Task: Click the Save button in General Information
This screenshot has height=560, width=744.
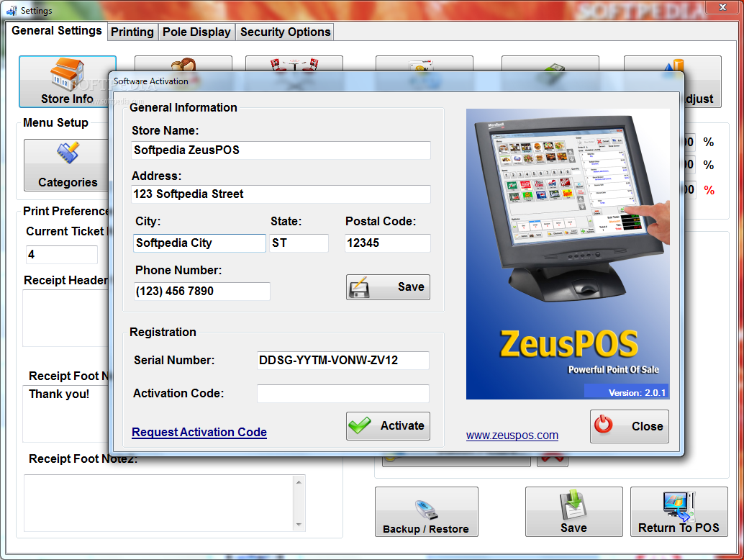Action: 388,287
